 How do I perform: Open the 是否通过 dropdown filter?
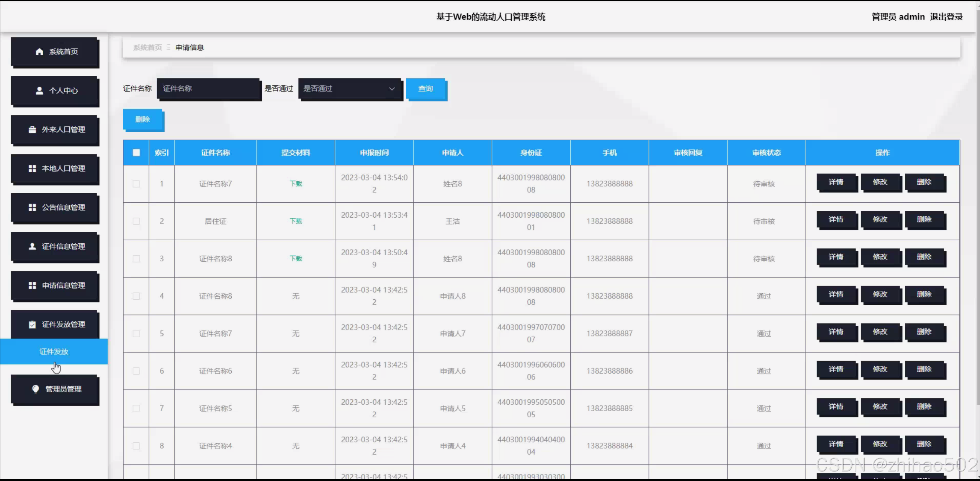[x=350, y=89]
